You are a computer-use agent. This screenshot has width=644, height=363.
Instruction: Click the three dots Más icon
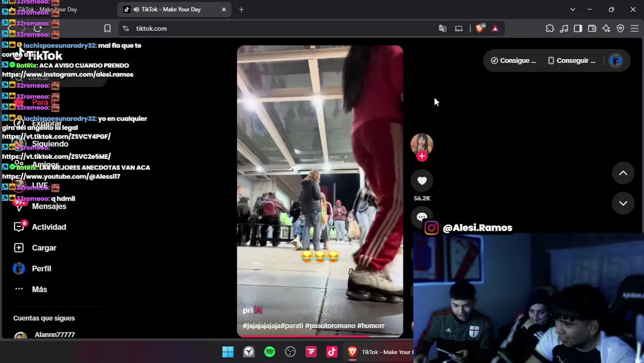19,289
